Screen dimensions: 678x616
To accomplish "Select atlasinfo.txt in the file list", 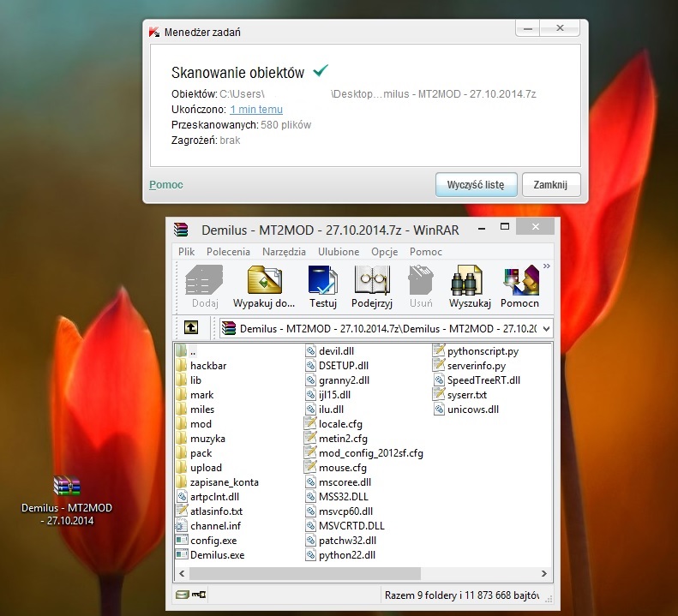I will tap(210, 511).
